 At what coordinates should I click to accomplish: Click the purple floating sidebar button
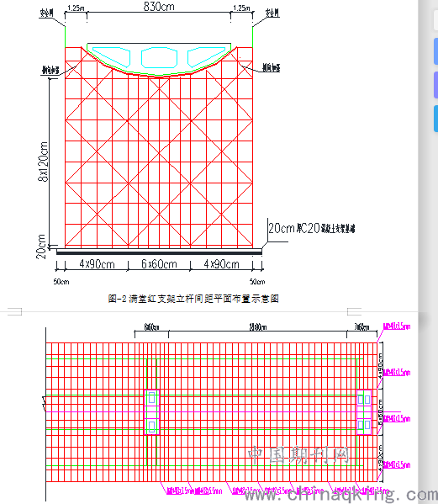pyautogui.click(x=436, y=85)
